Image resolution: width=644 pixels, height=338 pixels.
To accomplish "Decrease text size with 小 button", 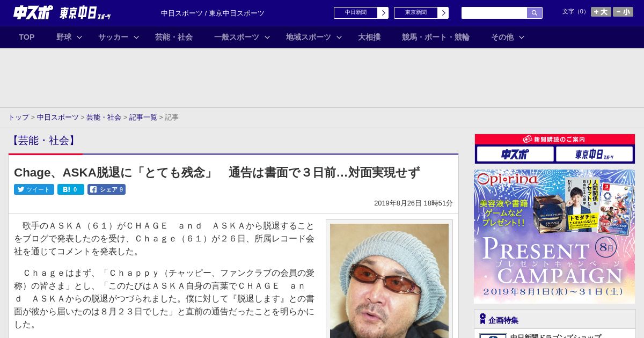I will point(623,12).
